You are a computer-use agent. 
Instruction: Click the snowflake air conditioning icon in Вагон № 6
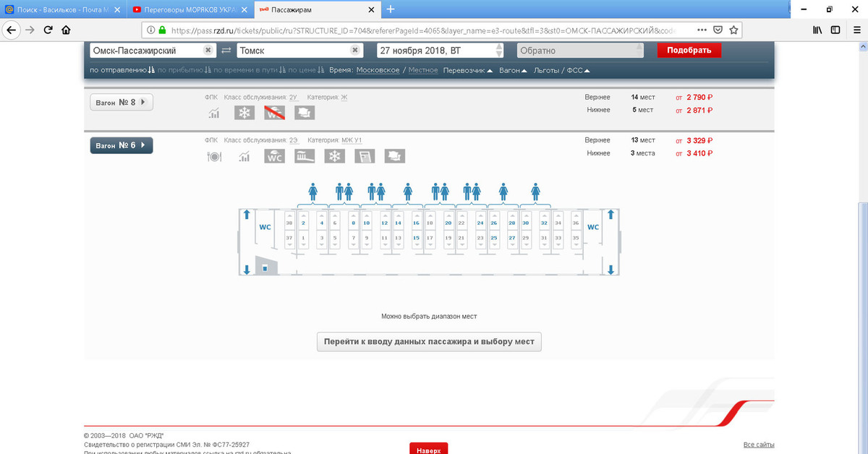(334, 156)
